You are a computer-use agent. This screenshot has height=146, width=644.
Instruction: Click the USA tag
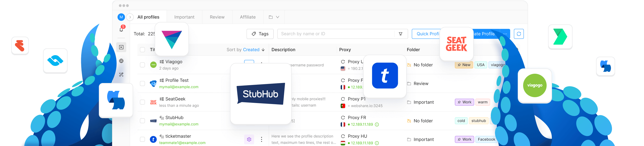pyautogui.click(x=481, y=65)
